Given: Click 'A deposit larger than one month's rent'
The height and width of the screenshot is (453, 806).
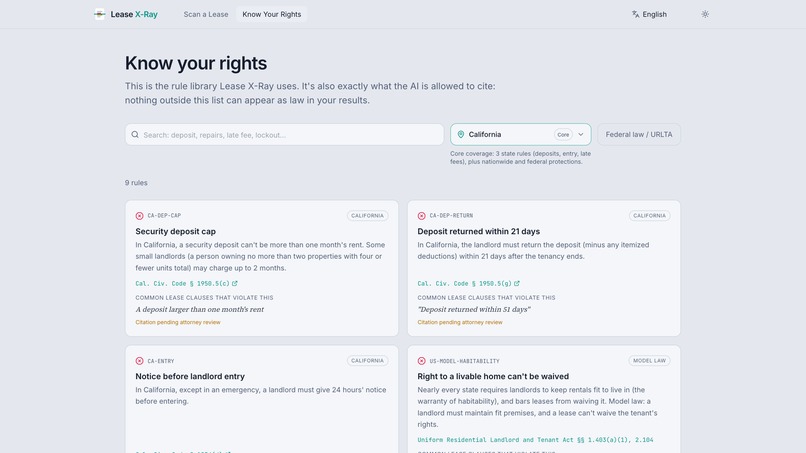Looking at the screenshot, I should (x=199, y=310).
